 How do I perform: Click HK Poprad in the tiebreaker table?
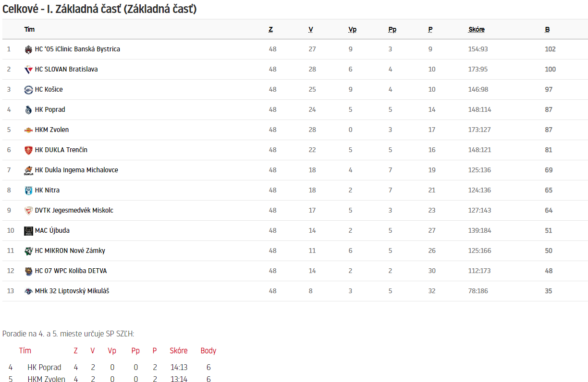pyautogui.click(x=45, y=367)
